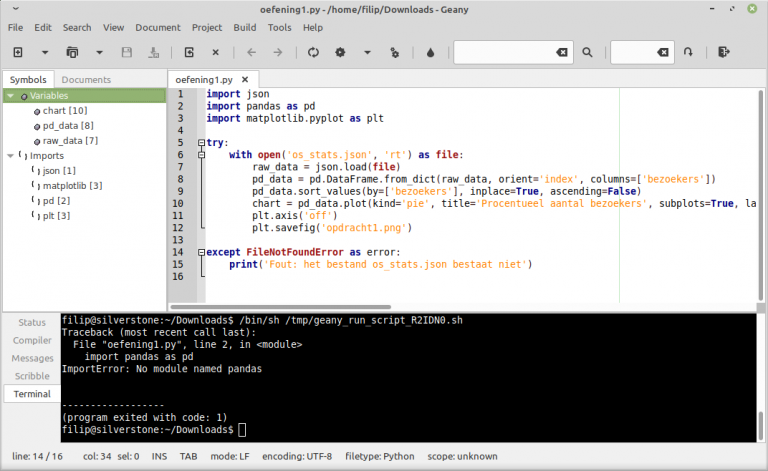Open the Document menu

click(x=158, y=27)
